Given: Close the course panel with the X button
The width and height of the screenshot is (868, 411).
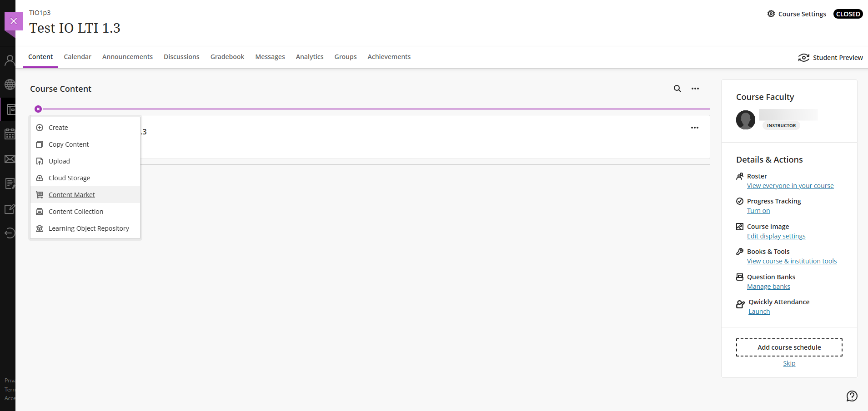Looking at the screenshot, I should [x=14, y=21].
